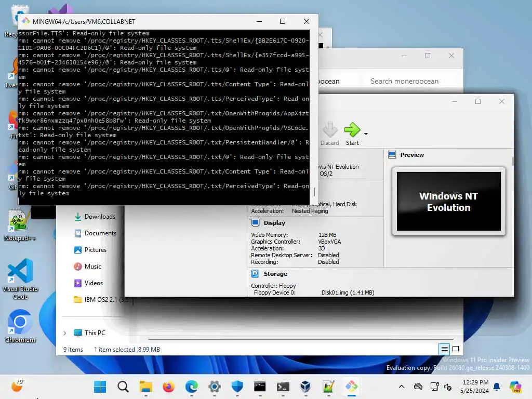Screen dimensions: 532x399
Task: Open Chromium desktop shortcut
Action: pos(20,326)
